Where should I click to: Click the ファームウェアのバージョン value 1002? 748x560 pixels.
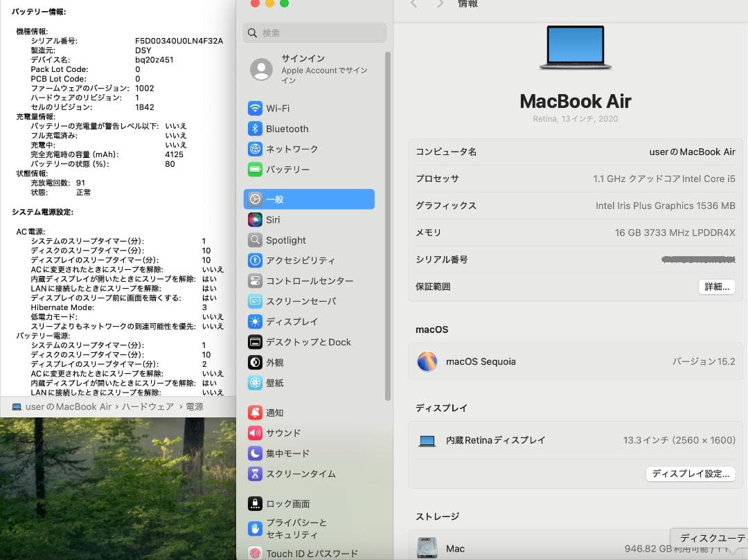[145, 88]
